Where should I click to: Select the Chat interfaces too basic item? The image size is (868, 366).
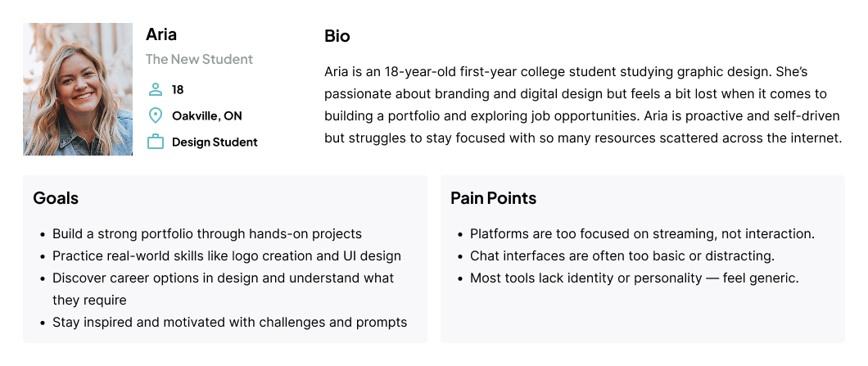click(622, 255)
